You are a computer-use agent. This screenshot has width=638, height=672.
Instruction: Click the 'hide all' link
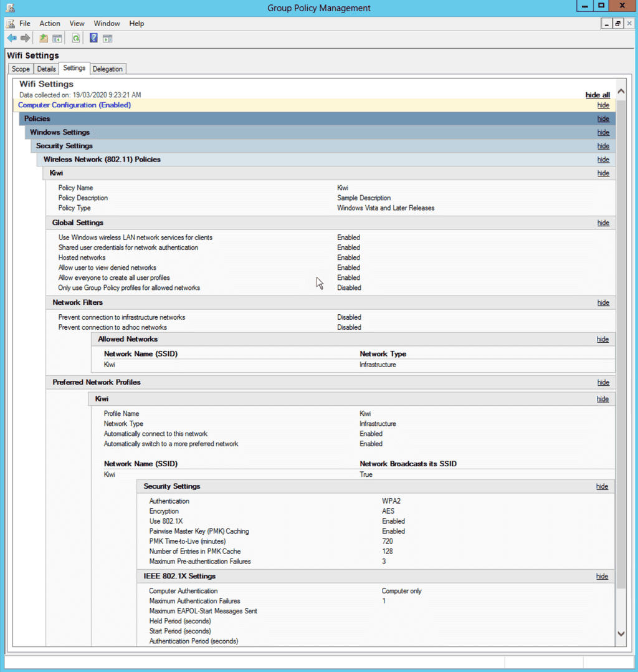point(598,95)
